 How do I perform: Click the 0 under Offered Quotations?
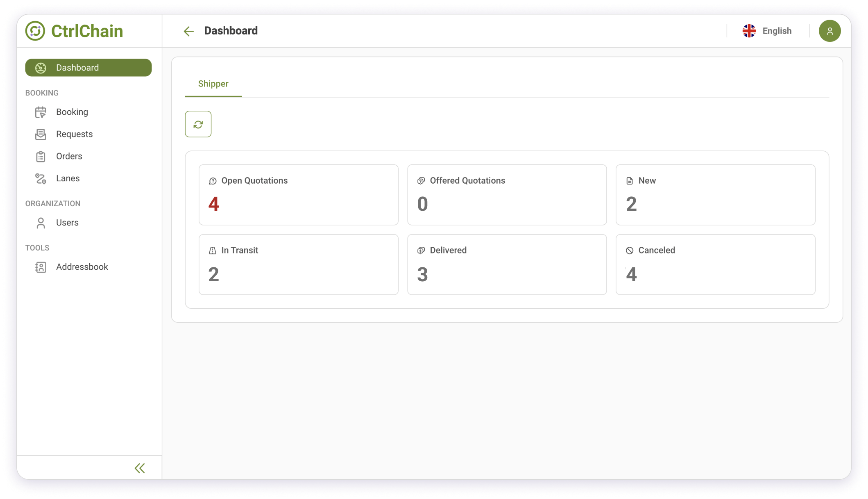click(422, 204)
